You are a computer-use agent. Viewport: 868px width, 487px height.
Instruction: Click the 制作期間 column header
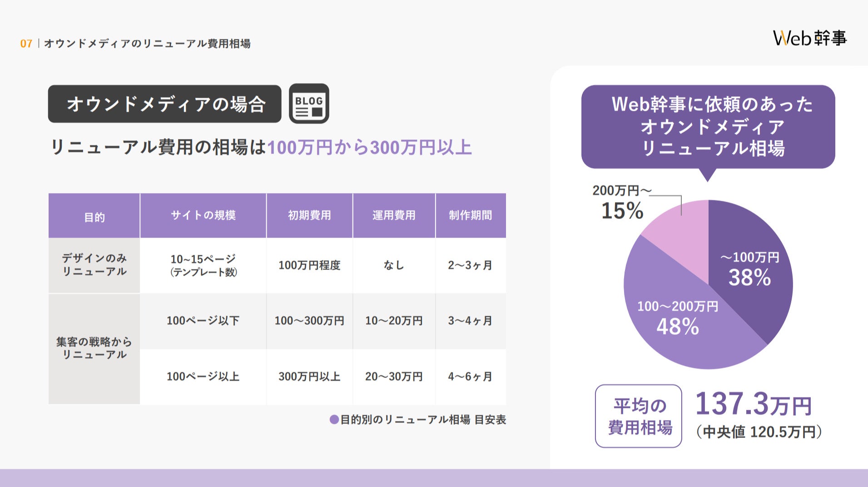(x=471, y=216)
